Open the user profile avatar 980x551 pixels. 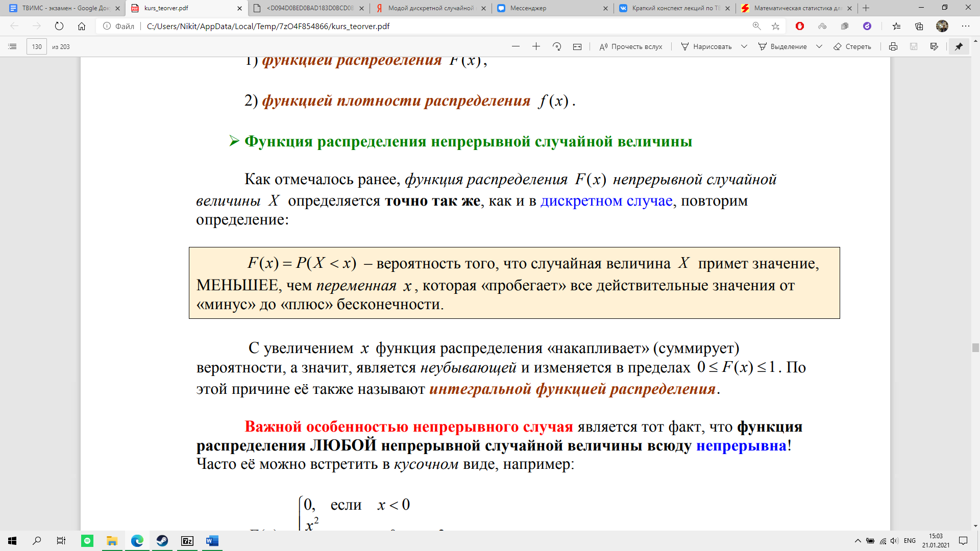[x=942, y=26]
